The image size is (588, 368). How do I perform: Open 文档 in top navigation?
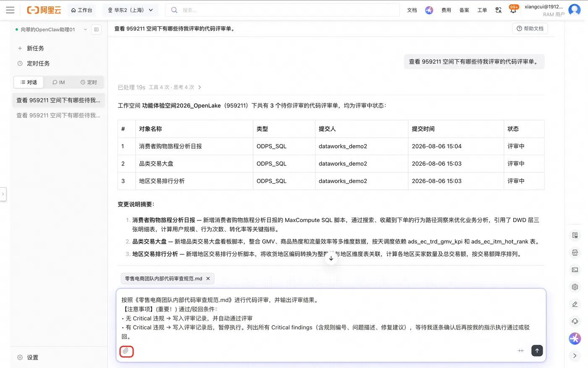click(412, 10)
